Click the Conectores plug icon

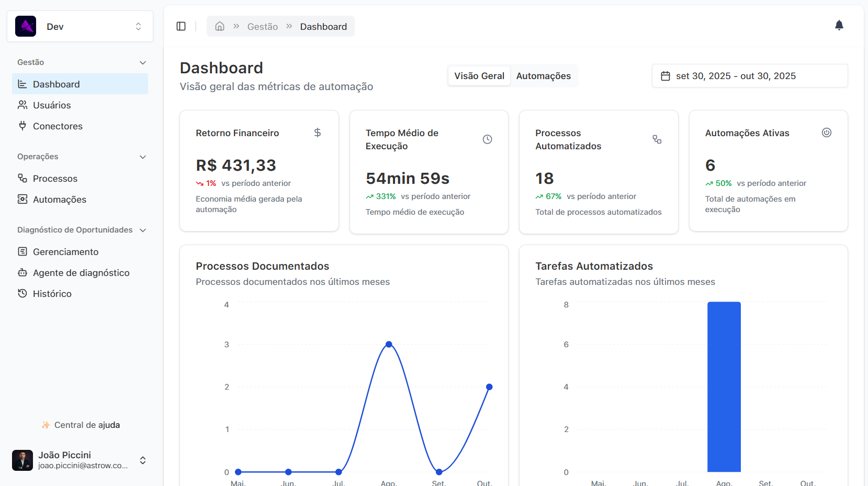(22, 126)
